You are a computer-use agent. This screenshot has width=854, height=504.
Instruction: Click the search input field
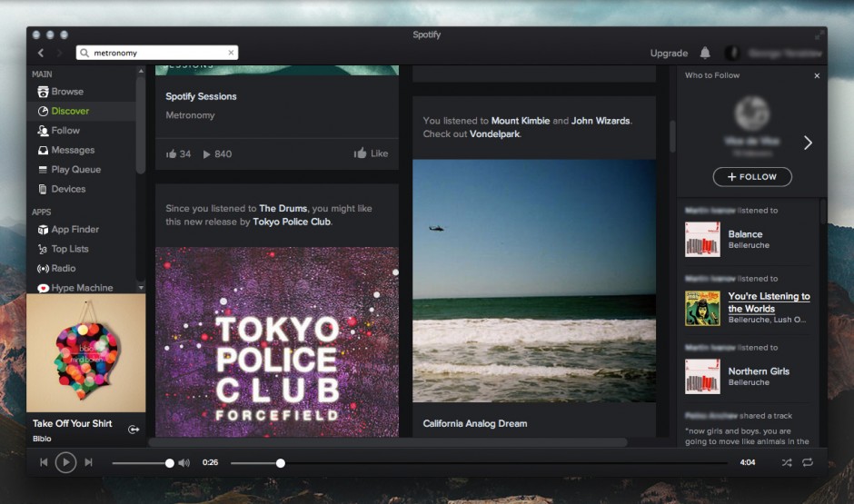tap(157, 53)
